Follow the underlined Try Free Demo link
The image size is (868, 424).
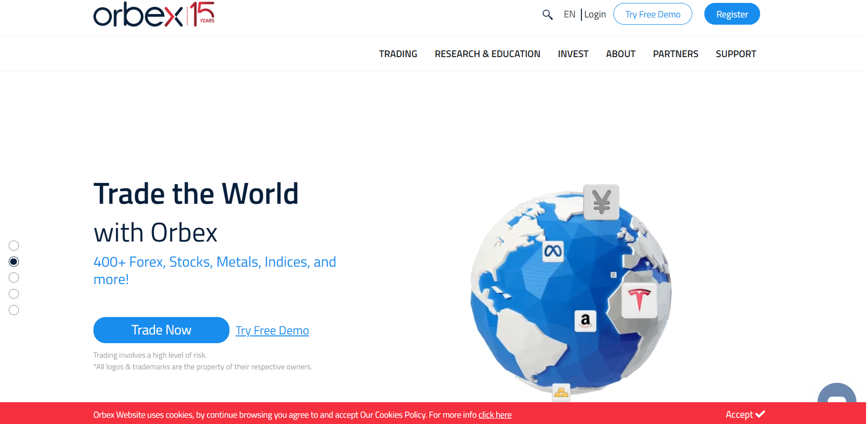point(272,331)
